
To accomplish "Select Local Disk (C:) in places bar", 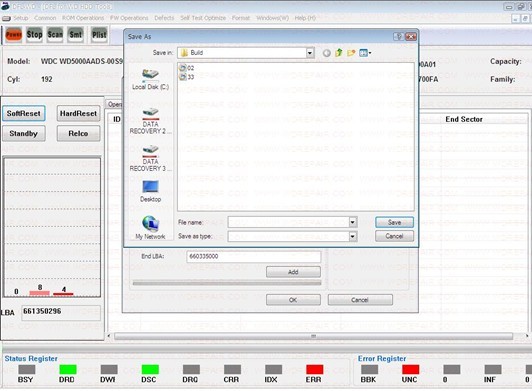I will tap(150, 79).
